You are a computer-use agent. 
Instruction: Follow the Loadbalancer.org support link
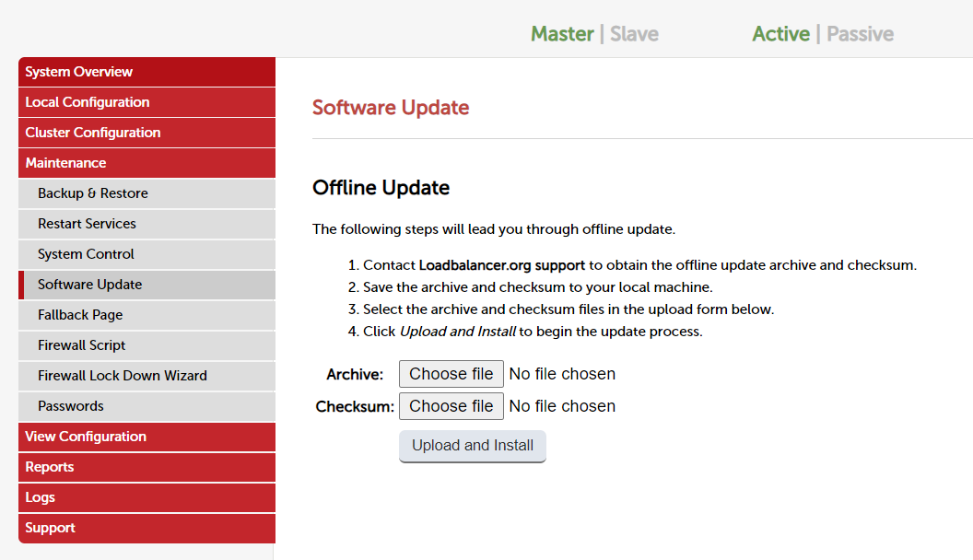(x=501, y=265)
